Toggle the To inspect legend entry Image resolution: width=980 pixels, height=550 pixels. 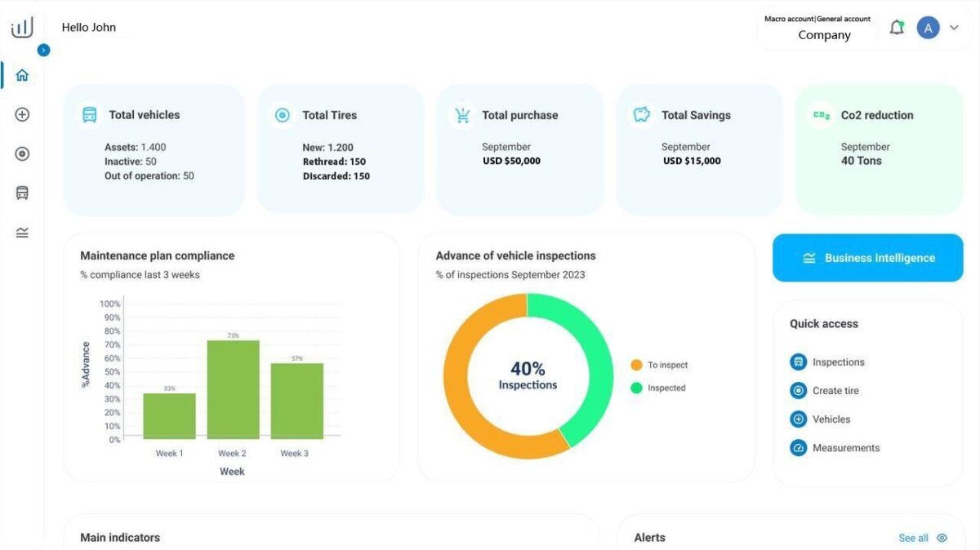click(x=660, y=365)
